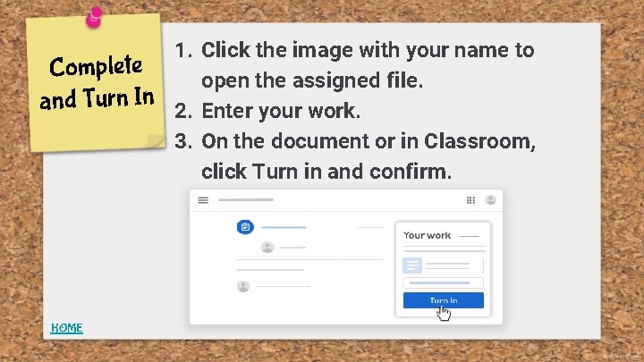Click the lowest gray avatar in mockup

tap(243, 286)
